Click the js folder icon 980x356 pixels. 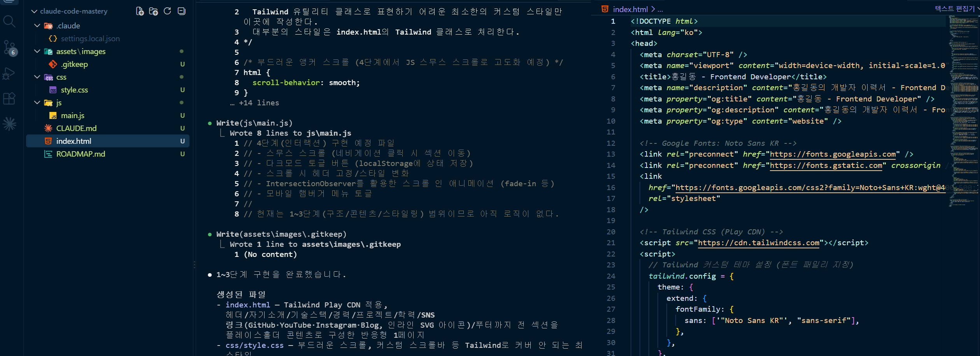pos(49,103)
